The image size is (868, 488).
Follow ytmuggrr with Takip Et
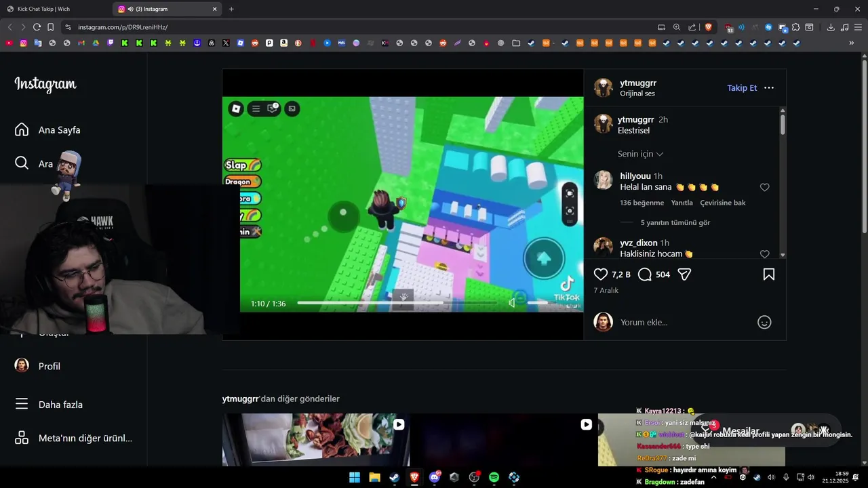742,88
